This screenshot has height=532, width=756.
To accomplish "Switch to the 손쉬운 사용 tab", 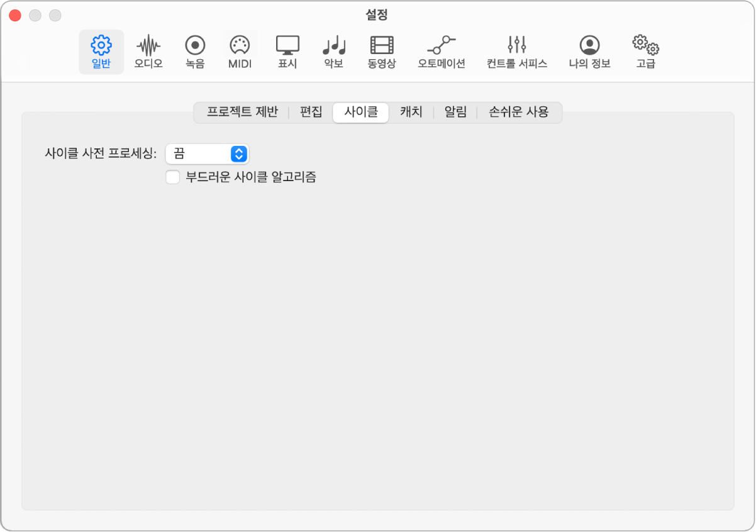I will [519, 113].
